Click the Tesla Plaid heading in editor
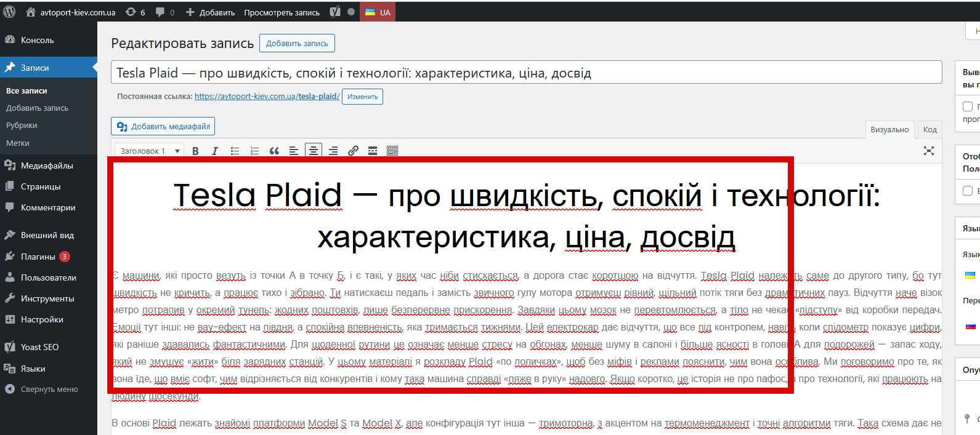The image size is (980, 435). pos(527,216)
